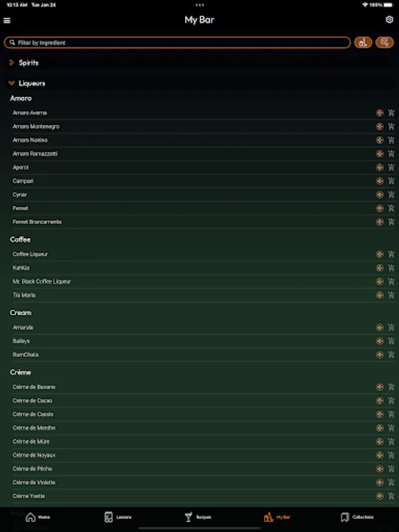The height and width of the screenshot is (532, 399).
Task: Toggle Aperol in my bar
Action: 379,167
